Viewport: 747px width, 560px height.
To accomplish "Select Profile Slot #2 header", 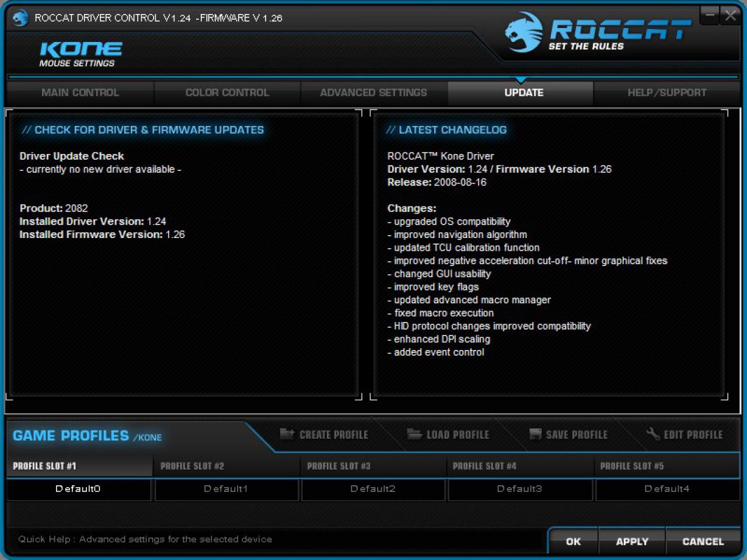I will pos(227,466).
